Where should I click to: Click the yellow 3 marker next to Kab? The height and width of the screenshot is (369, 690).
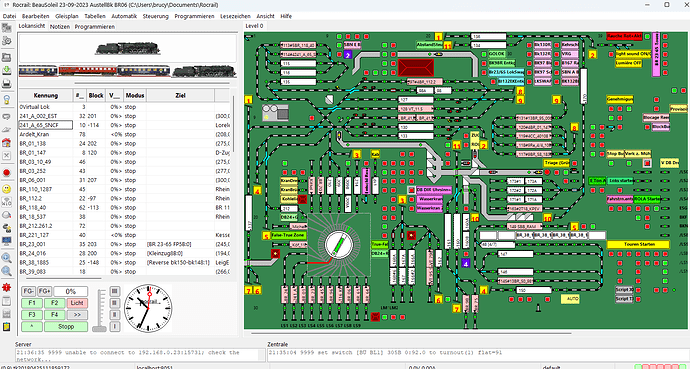click(357, 154)
